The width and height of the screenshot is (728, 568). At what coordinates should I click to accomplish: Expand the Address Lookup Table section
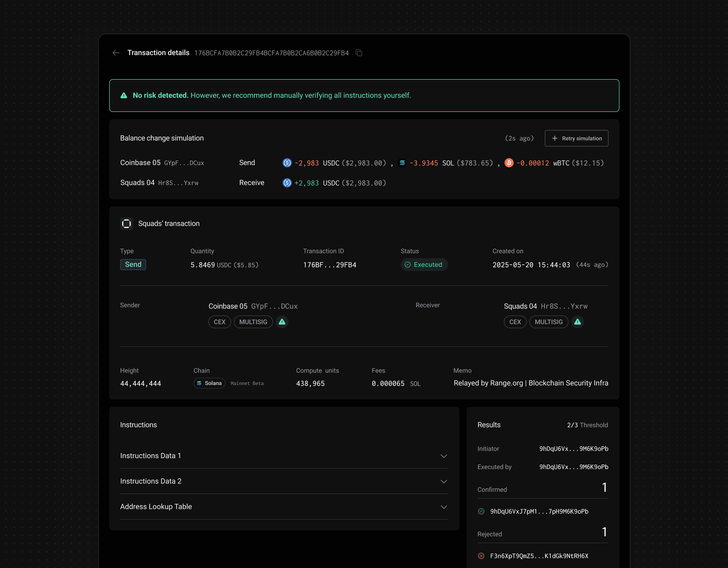tap(284, 506)
